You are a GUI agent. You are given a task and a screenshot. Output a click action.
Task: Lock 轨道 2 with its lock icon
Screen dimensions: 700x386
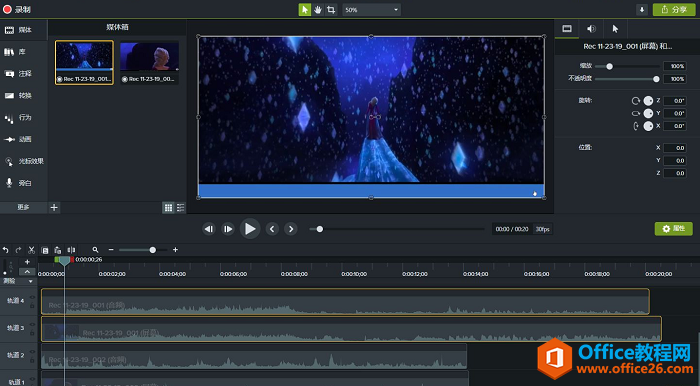click(x=32, y=360)
